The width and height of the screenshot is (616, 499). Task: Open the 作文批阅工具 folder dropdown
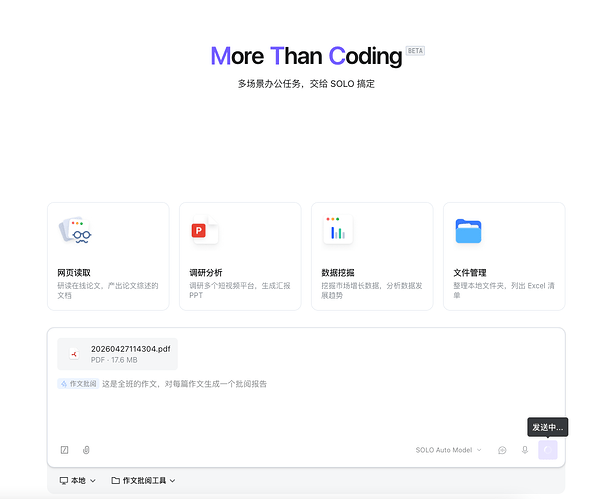(143, 481)
